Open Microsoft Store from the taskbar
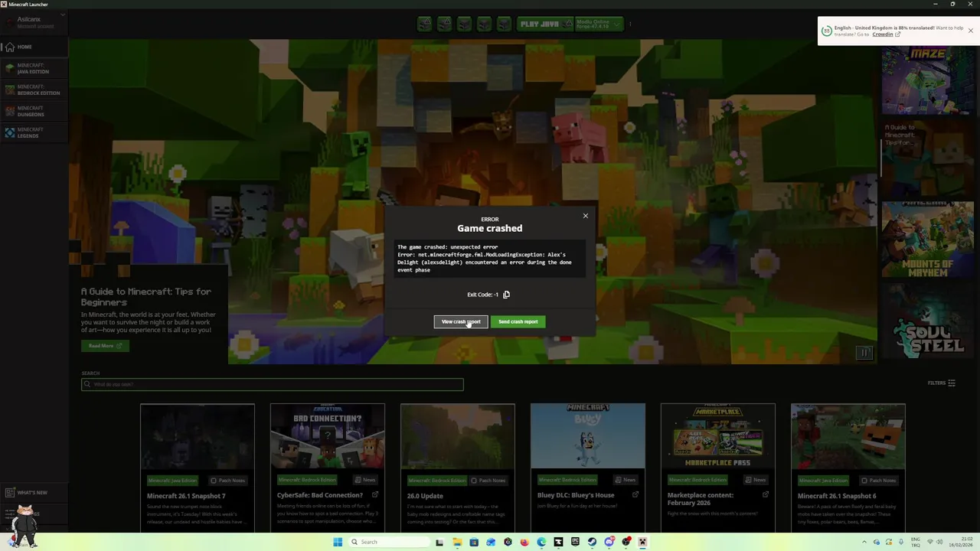 (x=474, y=542)
